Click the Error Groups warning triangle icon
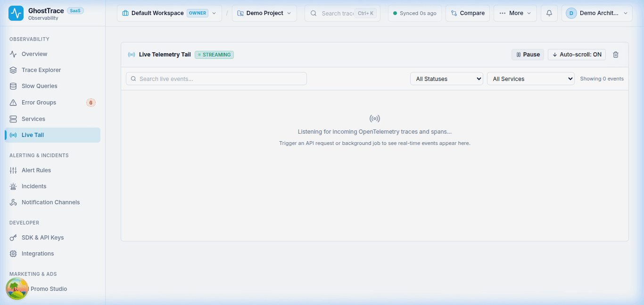Screen dimensions: 644x305 13,103
